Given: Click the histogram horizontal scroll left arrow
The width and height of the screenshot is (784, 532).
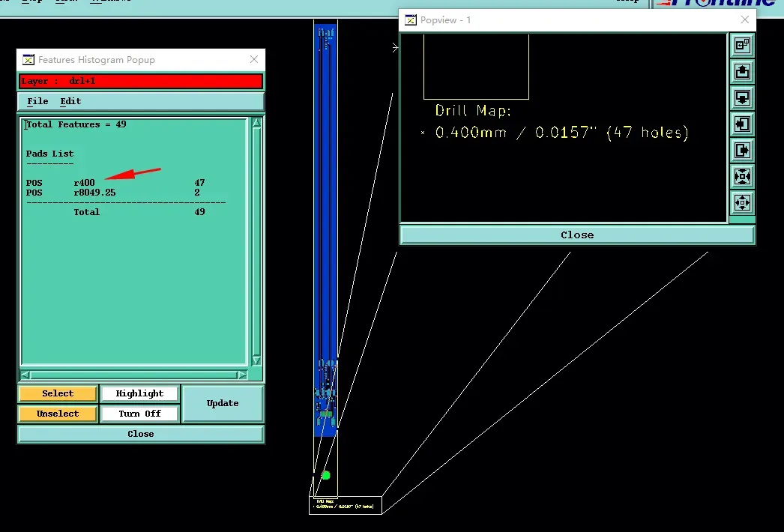Looking at the screenshot, I should click(x=25, y=375).
